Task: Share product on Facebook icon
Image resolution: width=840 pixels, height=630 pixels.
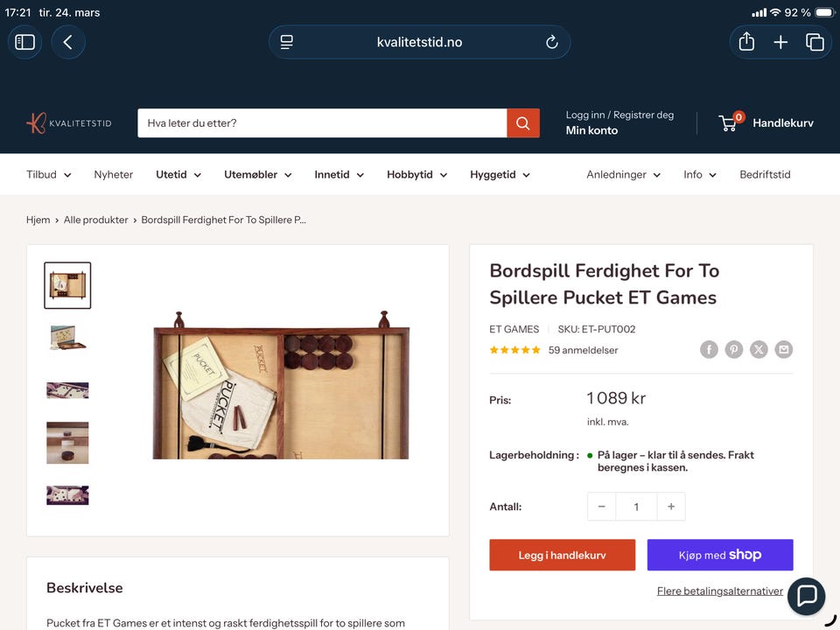Action: click(709, 350)
